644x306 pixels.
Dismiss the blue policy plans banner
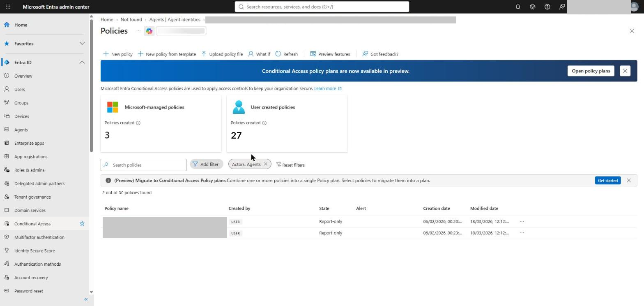click(x=625, y=71)
